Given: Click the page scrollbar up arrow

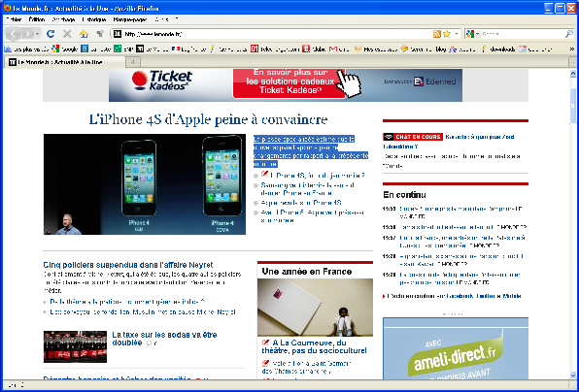Looking at the screenshot, I should coord(573,74).
